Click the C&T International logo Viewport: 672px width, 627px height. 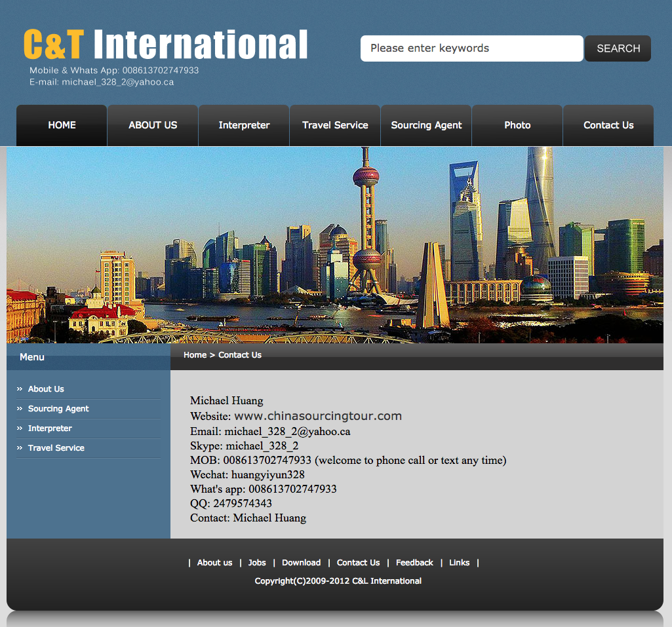(165, 45)
